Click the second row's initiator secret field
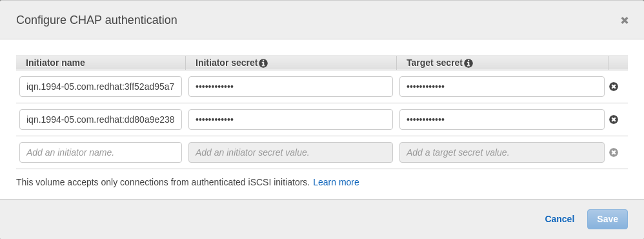The width and height of the screenshot is (644, 239). click(291, 119)
